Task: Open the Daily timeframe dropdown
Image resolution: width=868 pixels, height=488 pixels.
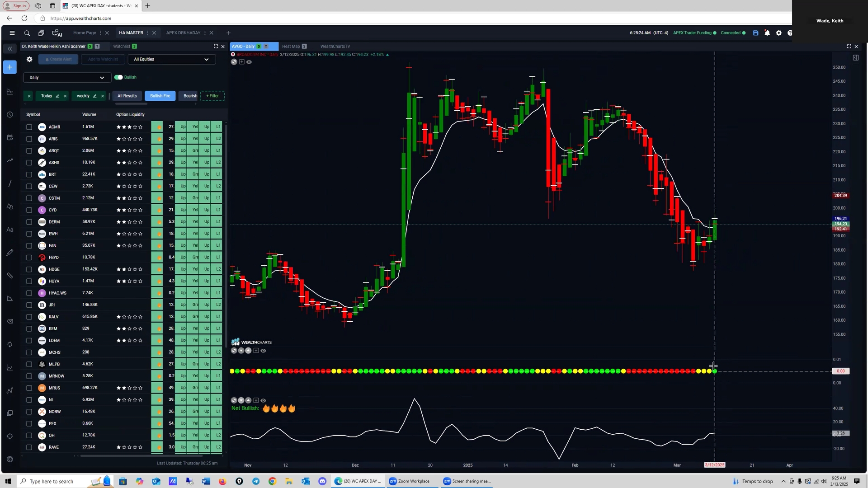Action: [67, 78]
